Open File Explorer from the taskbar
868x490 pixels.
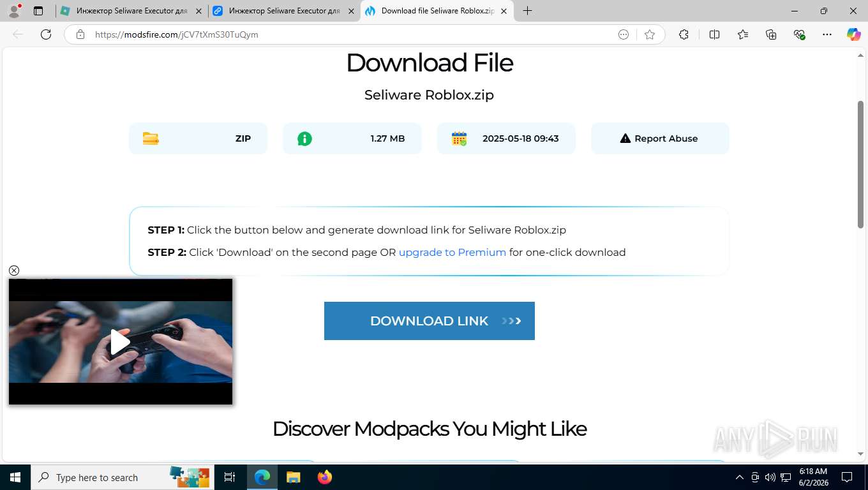pos(293,477)
